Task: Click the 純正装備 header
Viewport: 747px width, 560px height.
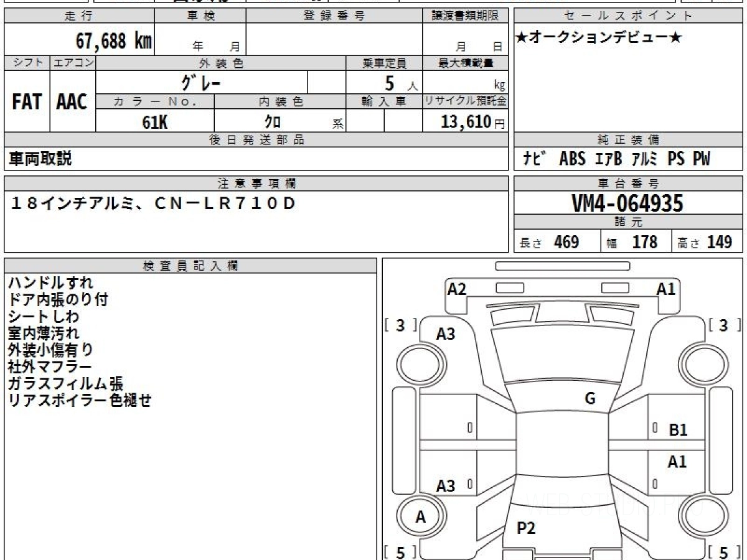Action: coord(628,140)
